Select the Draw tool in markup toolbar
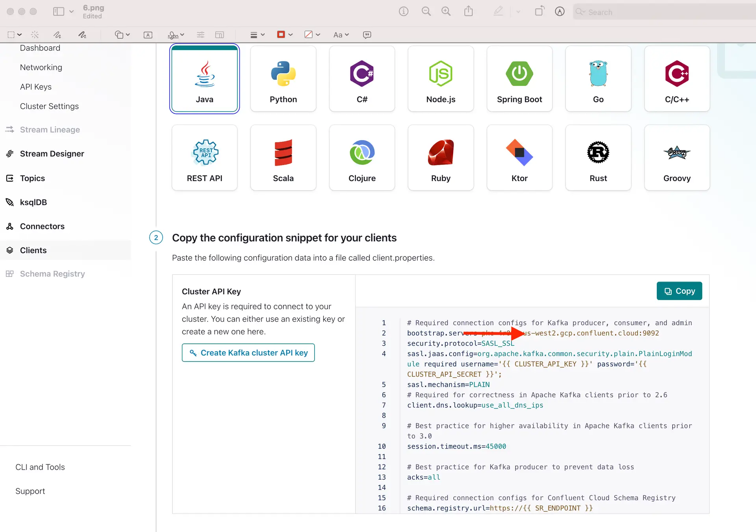The height and width of the screenshot is (532, 756). (x=82, y=35)
